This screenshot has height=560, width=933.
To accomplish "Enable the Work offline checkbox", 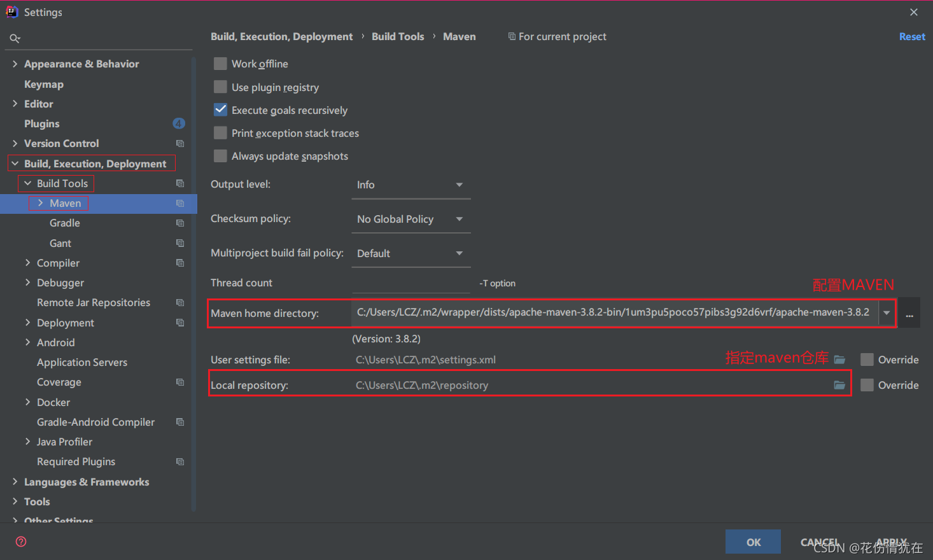I will (x=220, y=64).
